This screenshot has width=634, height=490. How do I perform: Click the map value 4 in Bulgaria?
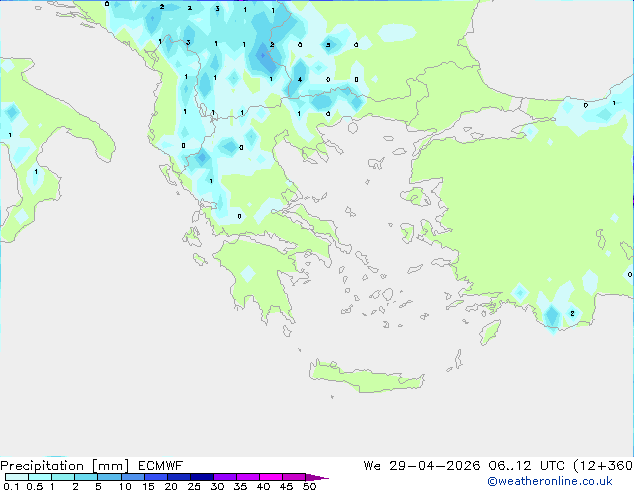pos(300,80)
